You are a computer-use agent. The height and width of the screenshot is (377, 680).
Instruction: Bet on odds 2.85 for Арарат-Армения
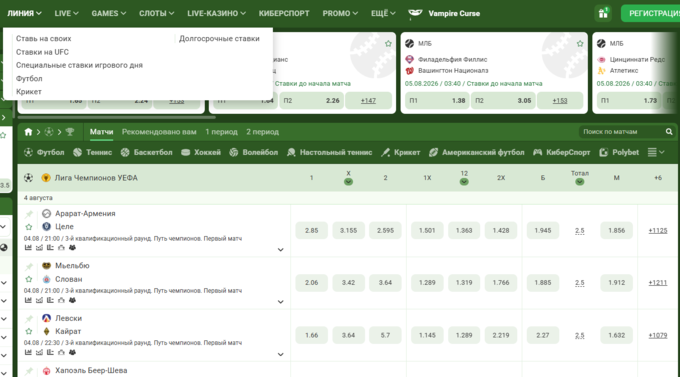(311, 230)
